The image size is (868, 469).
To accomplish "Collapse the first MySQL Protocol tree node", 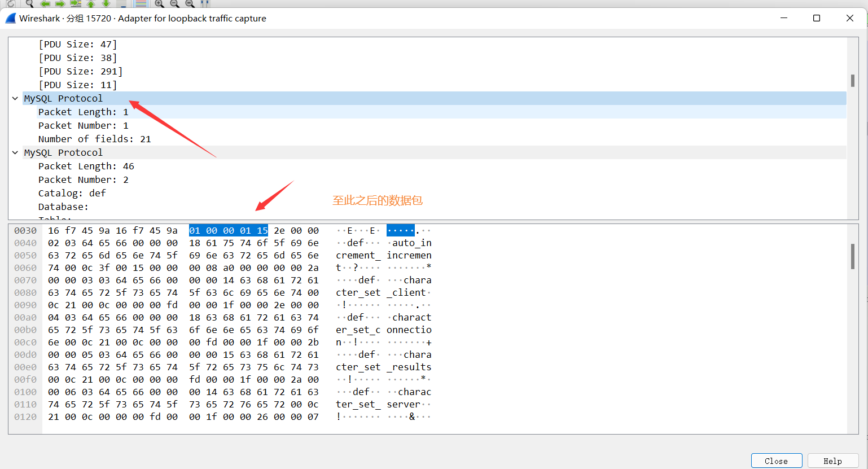I will [15, 98].
